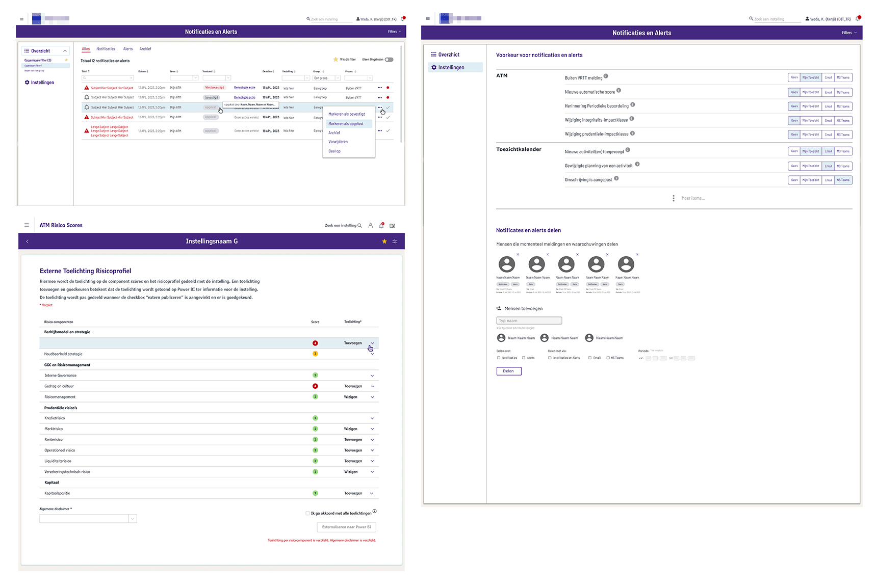Remove fifth shared person via X icon
The width and height of the screenshot is (877, 588).
[x=637, y=254]
